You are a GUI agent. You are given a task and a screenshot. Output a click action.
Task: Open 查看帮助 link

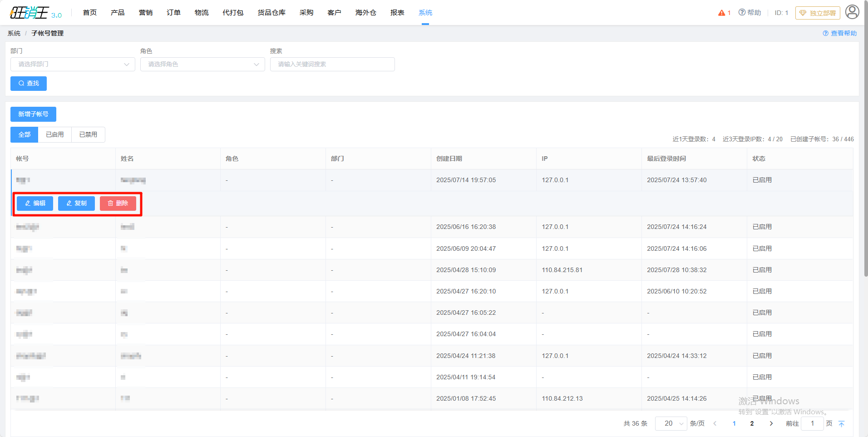point(840,33)
